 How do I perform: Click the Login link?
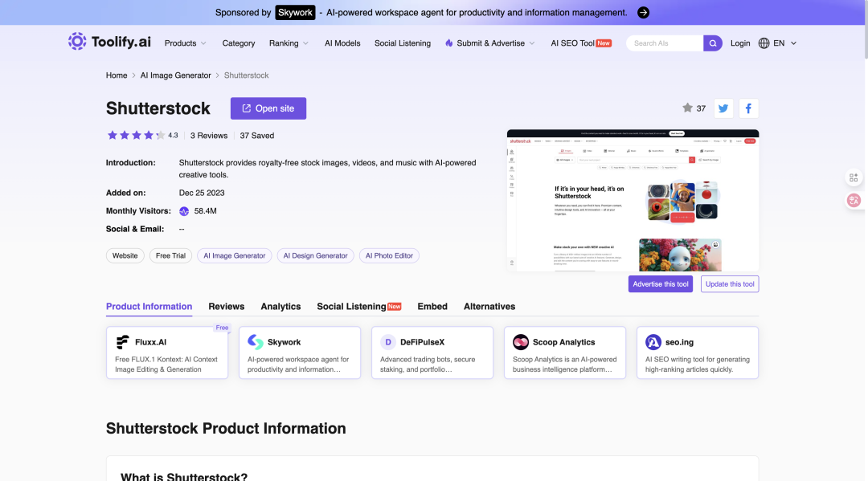(740, 43)
